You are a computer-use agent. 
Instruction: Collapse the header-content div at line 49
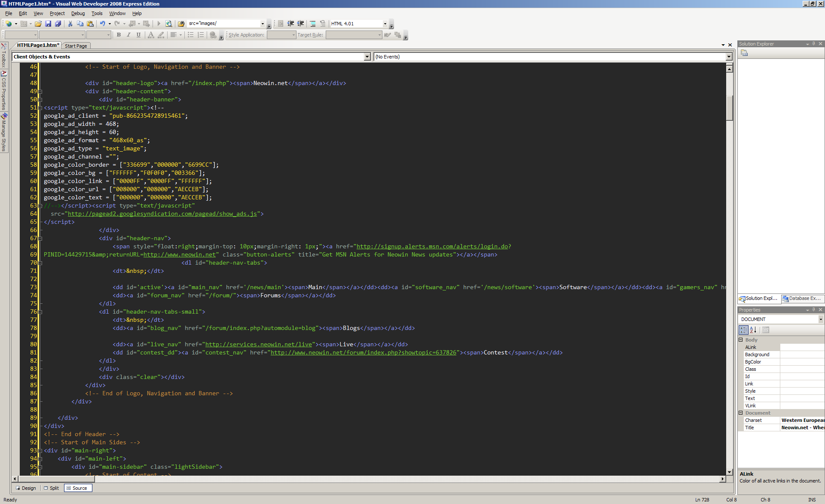(x=40, y=92)
